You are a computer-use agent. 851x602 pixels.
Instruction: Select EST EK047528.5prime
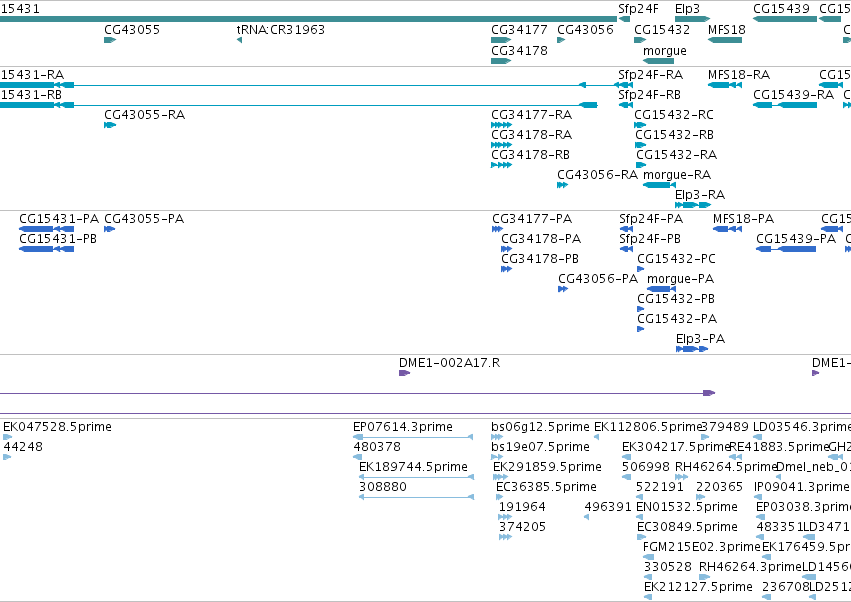[x=57, y=427]
